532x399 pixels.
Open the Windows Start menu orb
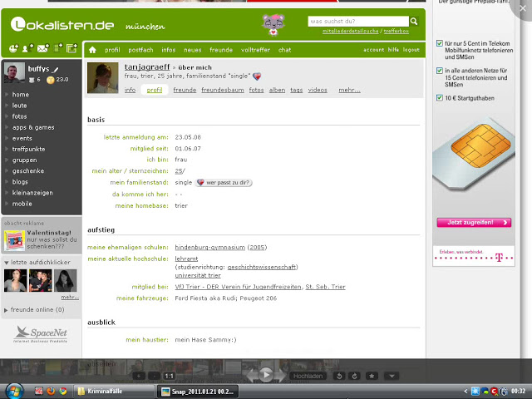click(14, 391)
